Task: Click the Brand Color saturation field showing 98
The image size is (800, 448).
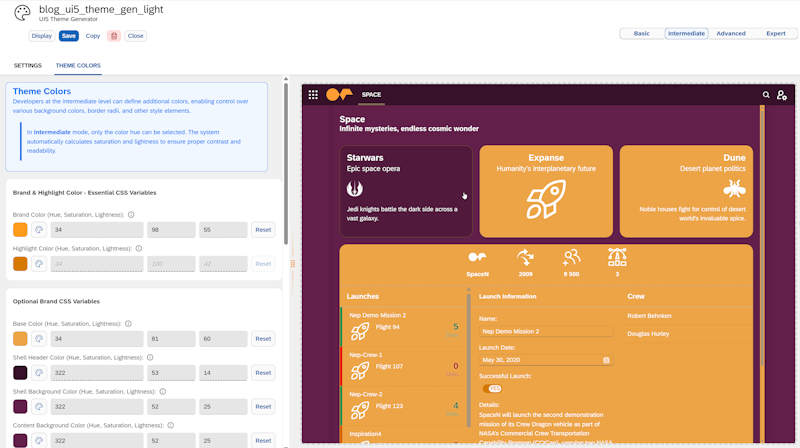Action: point(171,230)
